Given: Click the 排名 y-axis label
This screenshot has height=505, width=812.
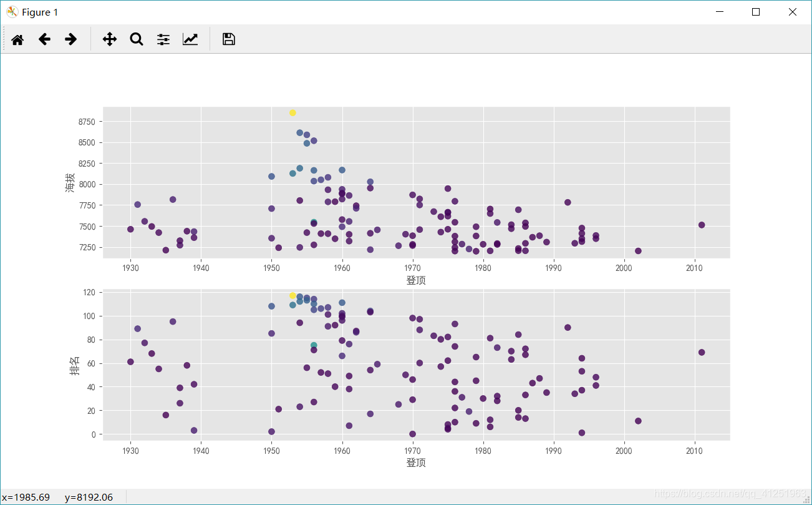Looking at the screenshot, I should point(74,365).
